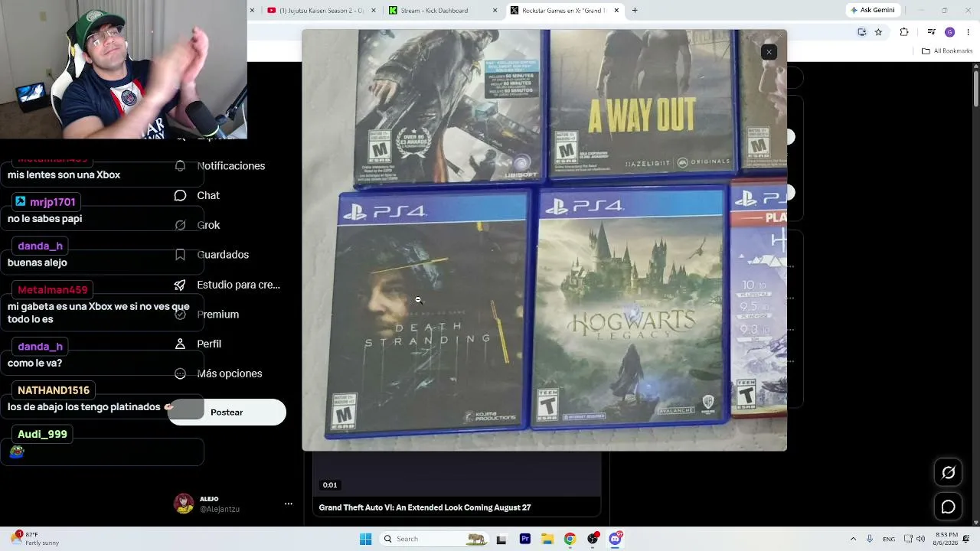Open the weather widget showing 82°F
Screen dimensions: 980x551
[x=35, y=539]
